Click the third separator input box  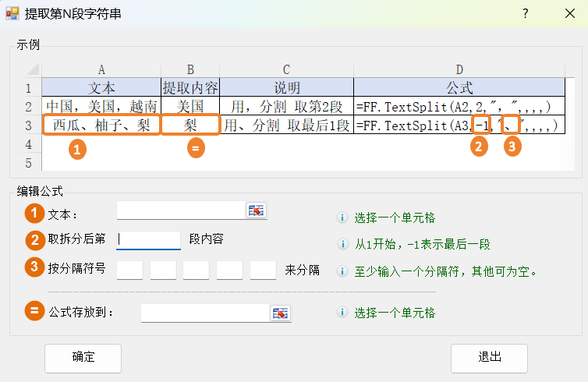[197, 271]
